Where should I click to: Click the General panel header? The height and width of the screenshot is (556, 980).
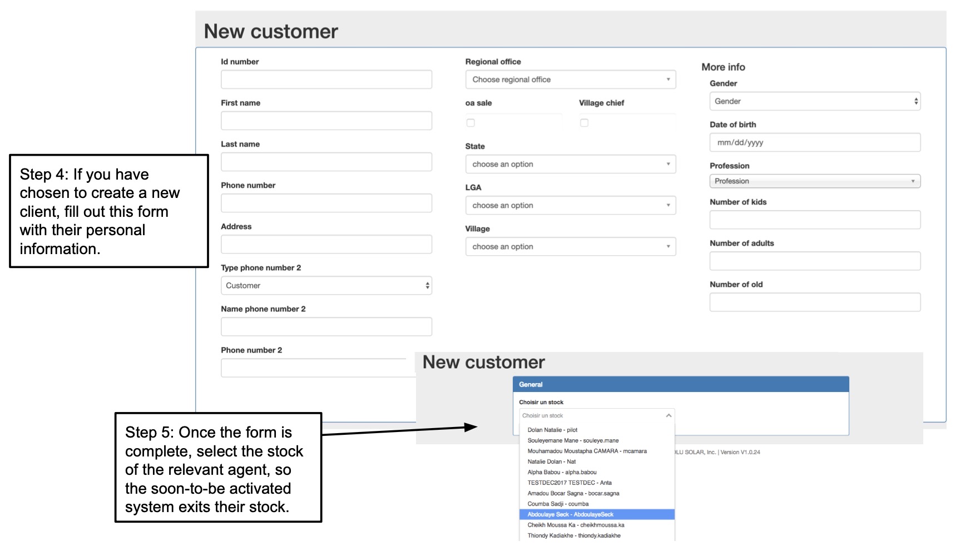[x=680, y=384]
